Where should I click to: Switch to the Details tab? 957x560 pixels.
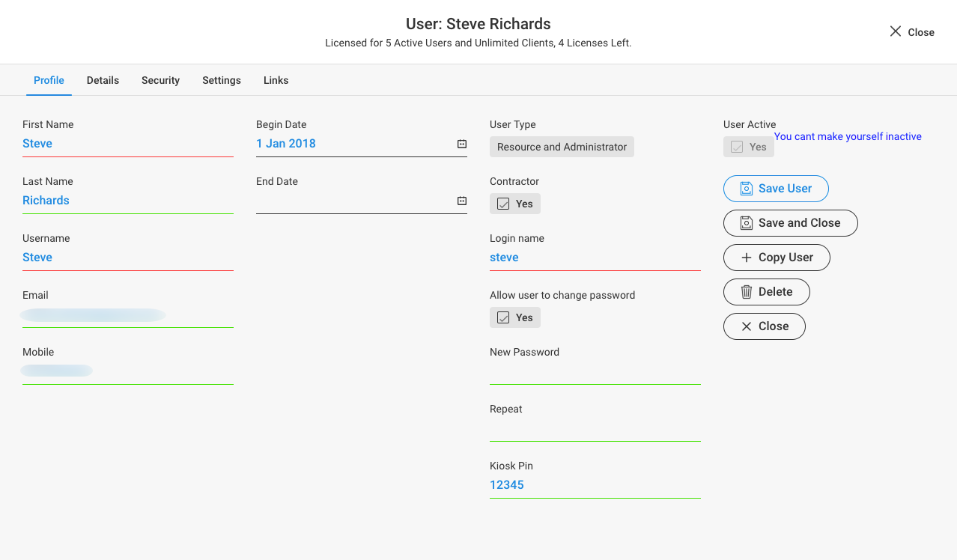tap(103, 80)
